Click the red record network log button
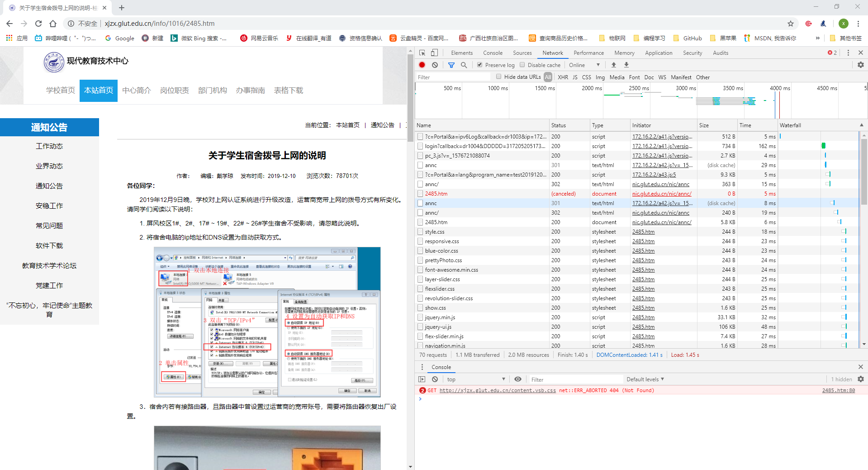 pos(422,65)
